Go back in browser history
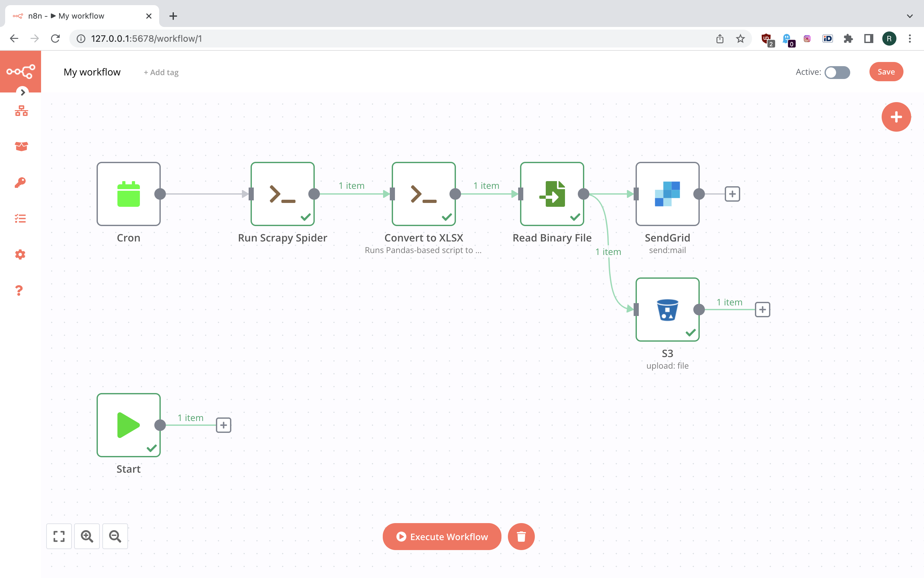Viewport: 924px width, 578px height. [x=14, y=39]
